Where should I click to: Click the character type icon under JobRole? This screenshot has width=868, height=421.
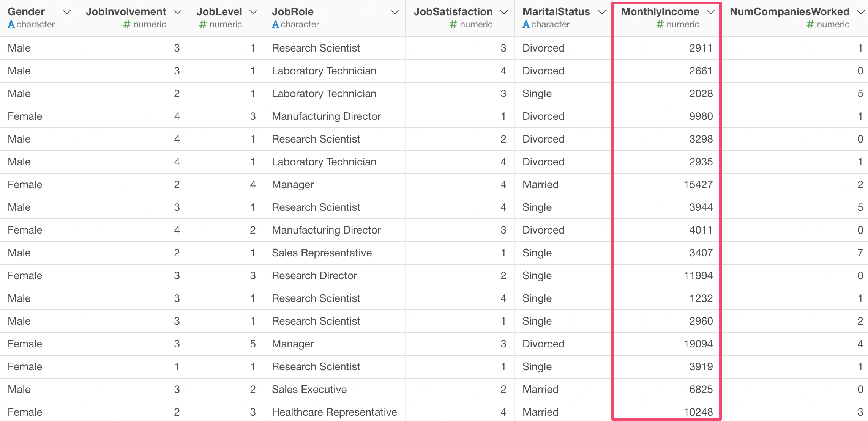click(276, 25)
